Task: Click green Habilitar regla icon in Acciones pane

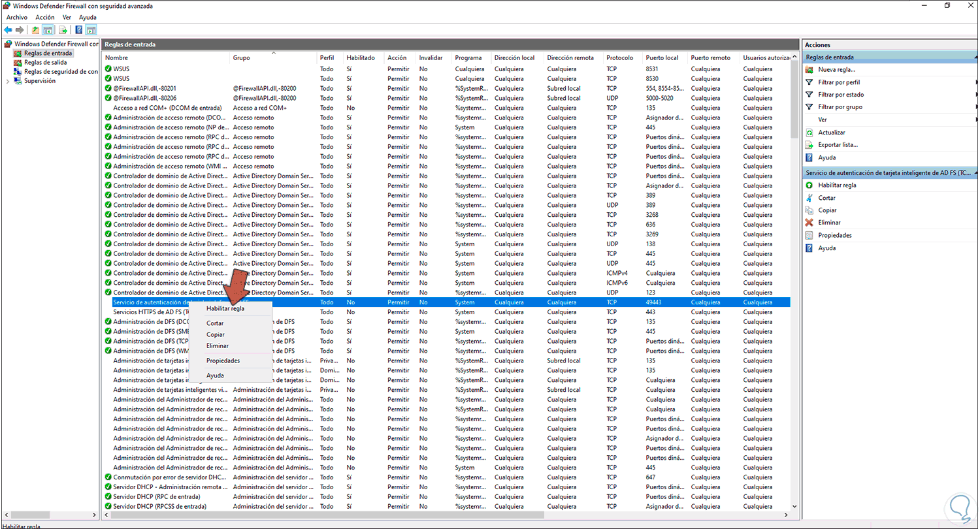Action: point(809,185)
